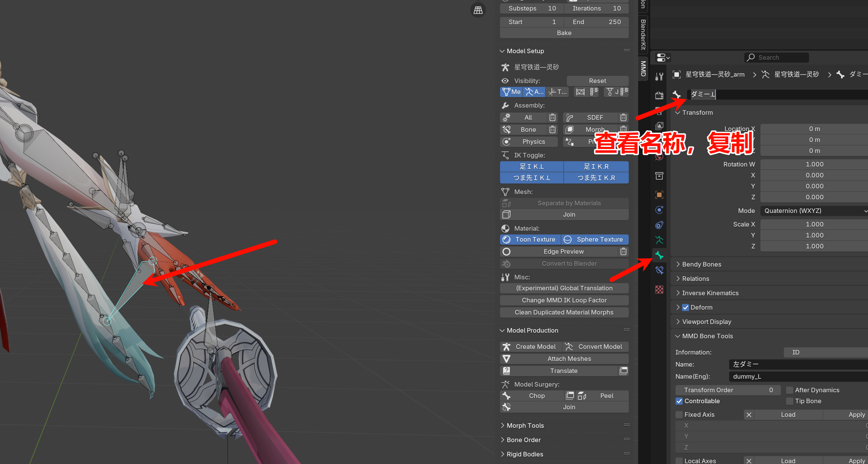Open rotation Mode Quaternion dropdown
The height and width of the screenshot is (464, 868).
814,211
